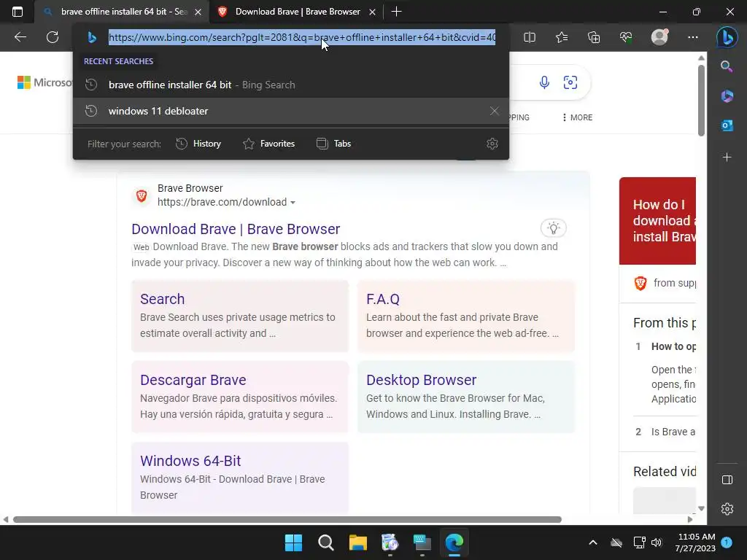The image size is (747, 560).
Task: Click the vertical page scrollbar thumb
Action: pyautogui.click(x=701, y=101)
